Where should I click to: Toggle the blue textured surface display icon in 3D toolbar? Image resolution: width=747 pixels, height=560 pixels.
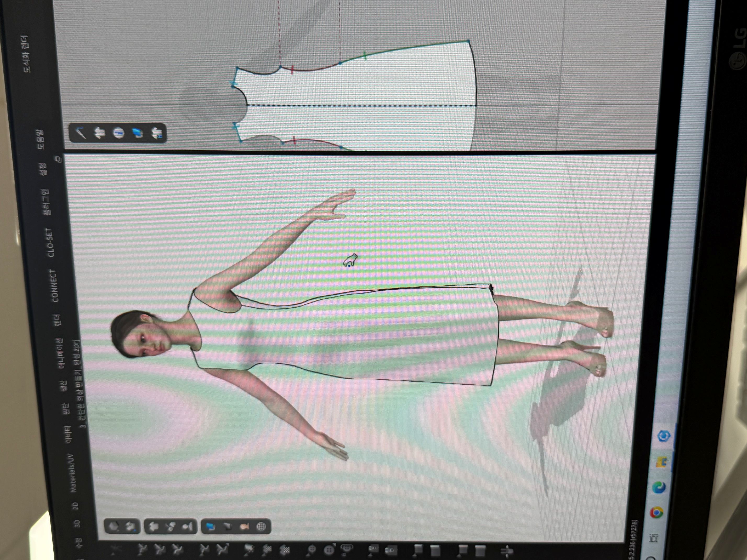click(211, 527)
